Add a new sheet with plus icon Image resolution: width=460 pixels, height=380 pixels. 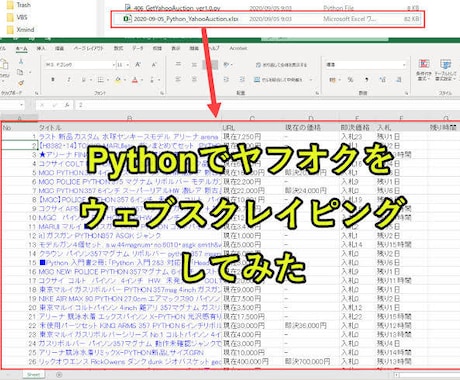point(59,375)
